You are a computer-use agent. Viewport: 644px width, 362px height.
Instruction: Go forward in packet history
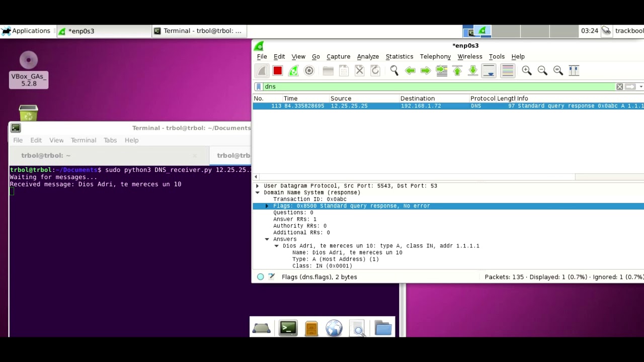pos(426,71)
